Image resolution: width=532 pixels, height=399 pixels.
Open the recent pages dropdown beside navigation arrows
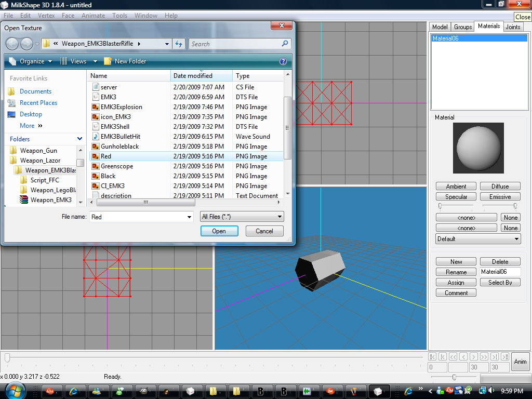coord(37,44)
